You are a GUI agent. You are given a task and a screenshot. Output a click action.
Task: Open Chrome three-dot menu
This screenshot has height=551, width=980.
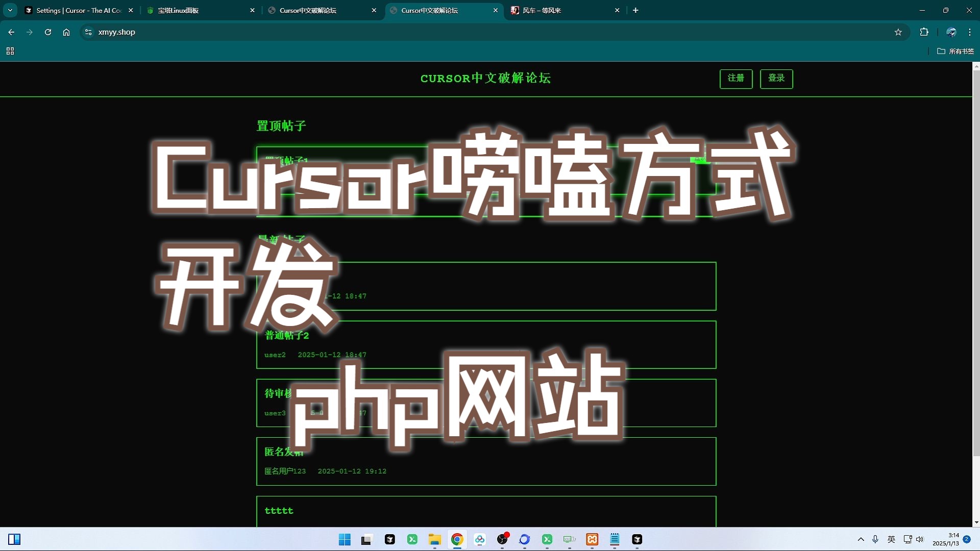point(970,32)
